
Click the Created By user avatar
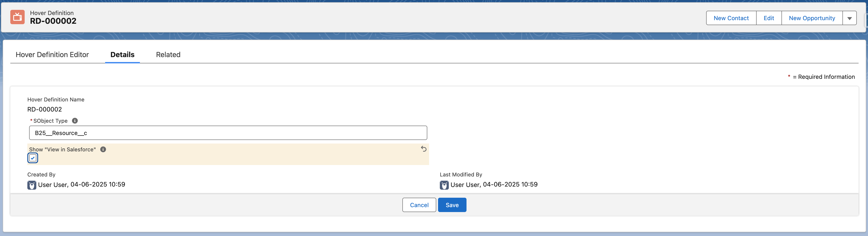coord(32,185)
